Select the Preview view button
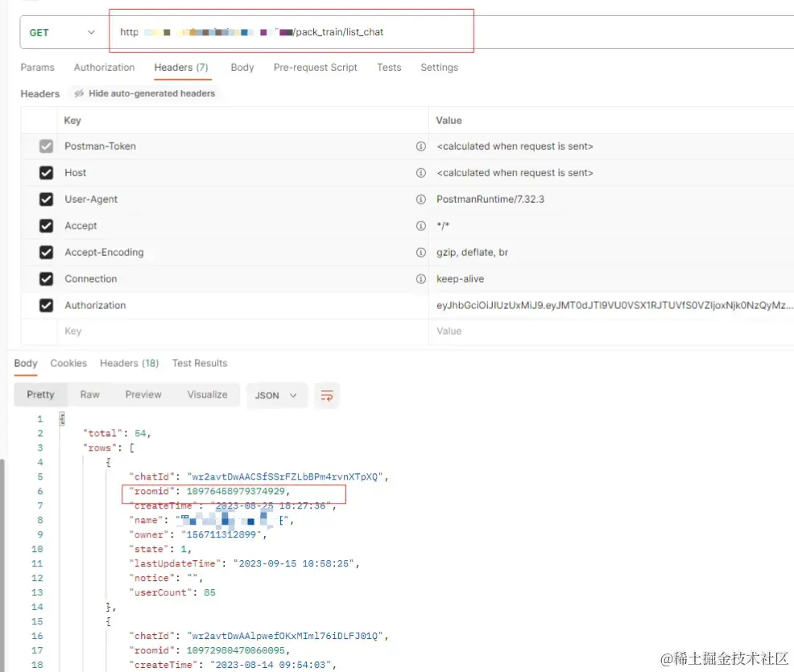This screenshot has width=794, height=672. 143,394
